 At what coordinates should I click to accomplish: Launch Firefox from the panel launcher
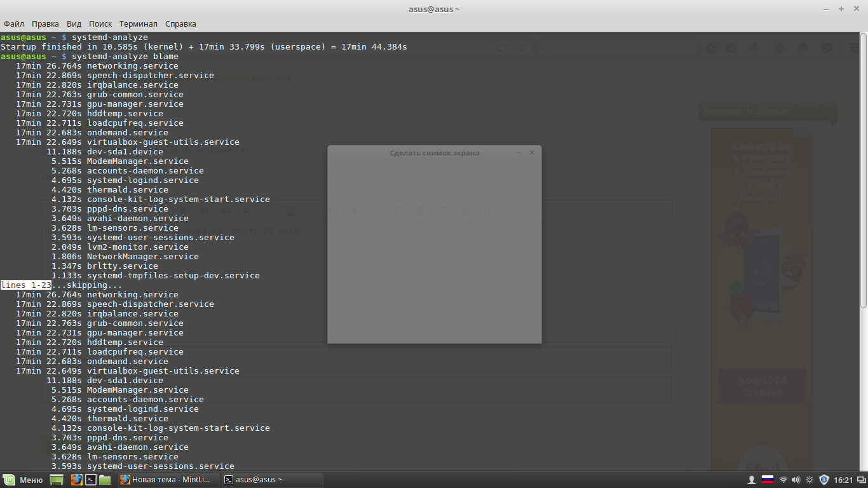(x=76, y=480)
